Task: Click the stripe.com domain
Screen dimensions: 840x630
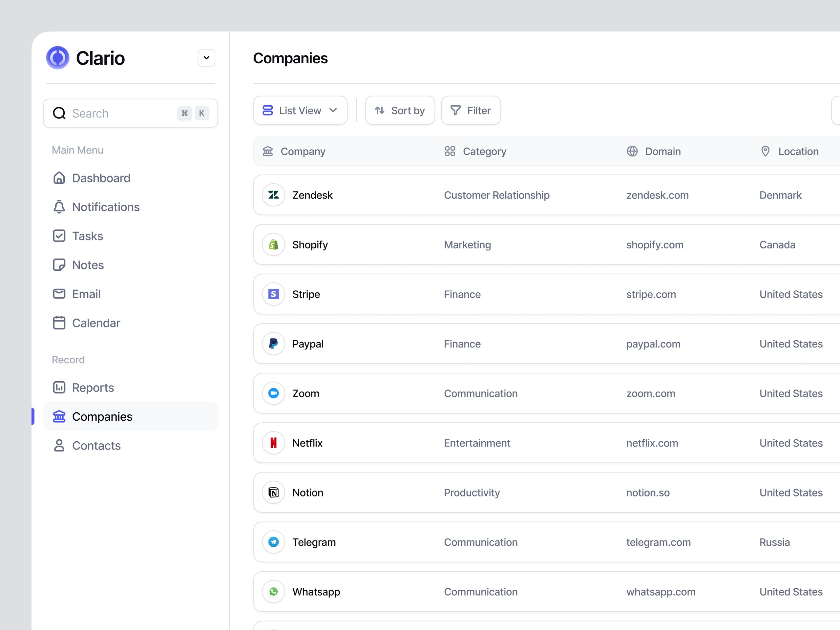Action: pos(651,294)
